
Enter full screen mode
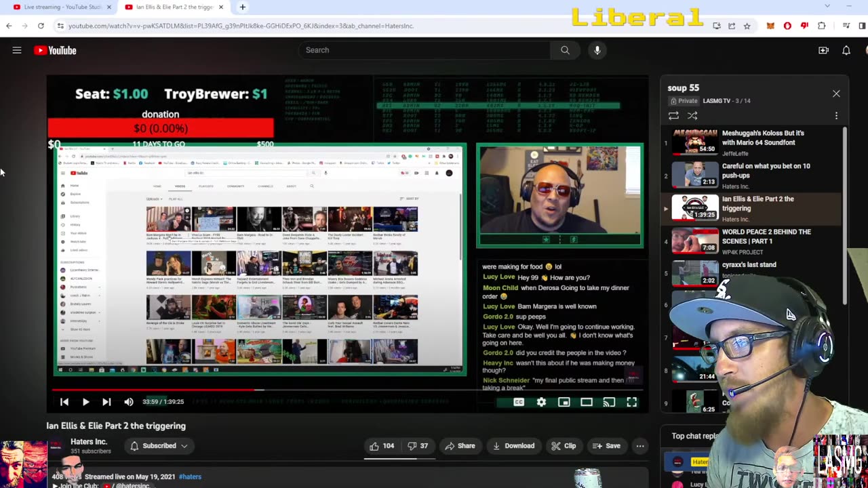631,402
